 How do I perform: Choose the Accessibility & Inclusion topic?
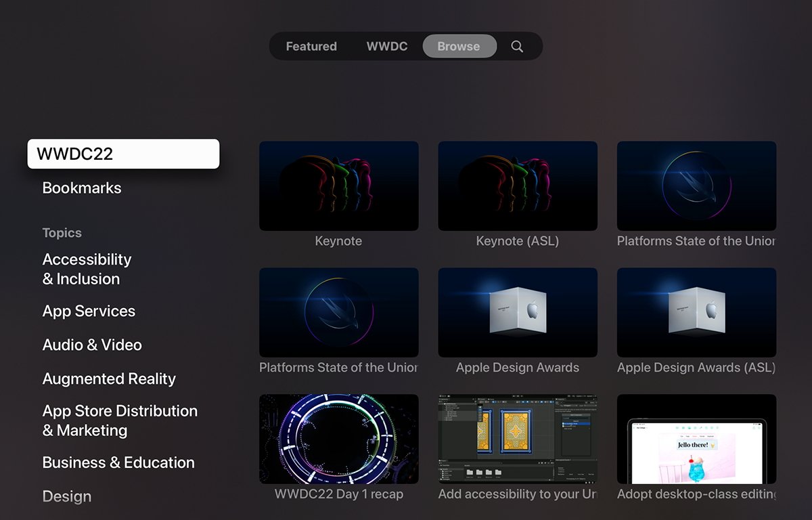tap(87, 269)
